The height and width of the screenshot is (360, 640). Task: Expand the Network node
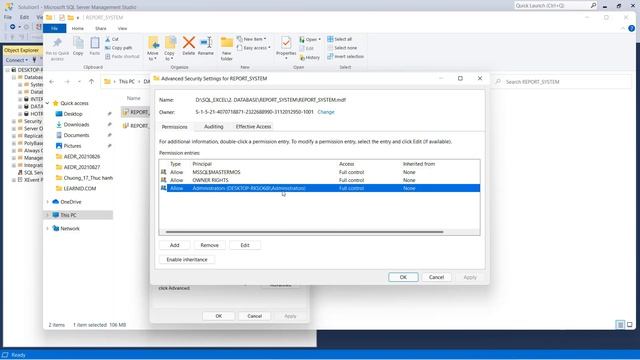click(x=48, y=229)
